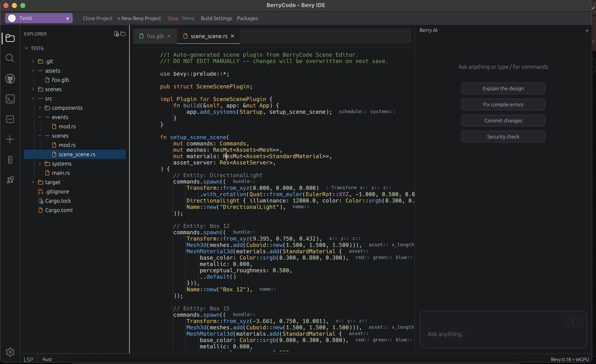Click the EXPLORER panel heading
The height and width of the screenshot is (364, 596).
click(x=35, y=34)
